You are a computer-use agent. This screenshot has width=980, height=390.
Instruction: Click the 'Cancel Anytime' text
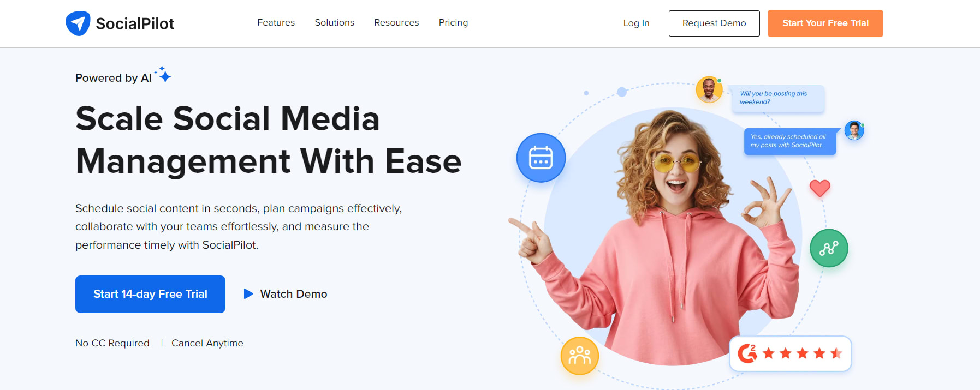pyautogui.click(x=207, y=343)
